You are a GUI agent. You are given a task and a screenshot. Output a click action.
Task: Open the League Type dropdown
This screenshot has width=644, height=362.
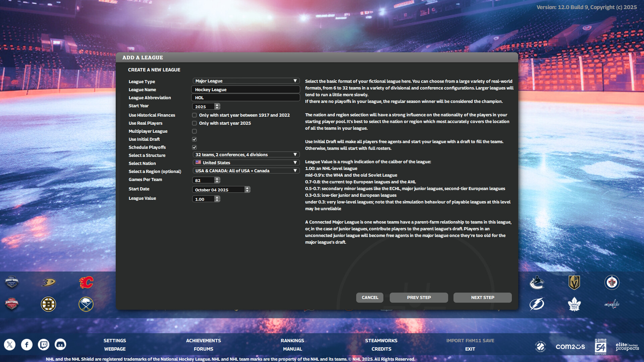point(246,81)
